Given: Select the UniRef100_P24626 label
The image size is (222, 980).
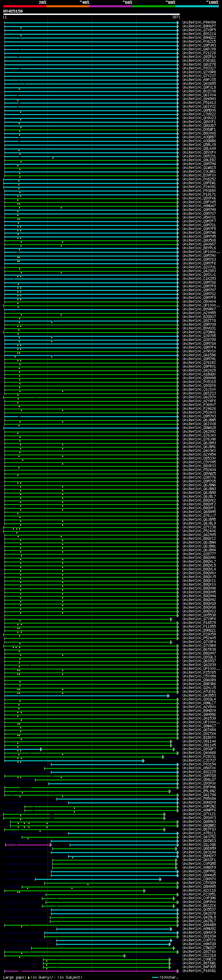Looking at the screenshot, I should tap(199, 408).
